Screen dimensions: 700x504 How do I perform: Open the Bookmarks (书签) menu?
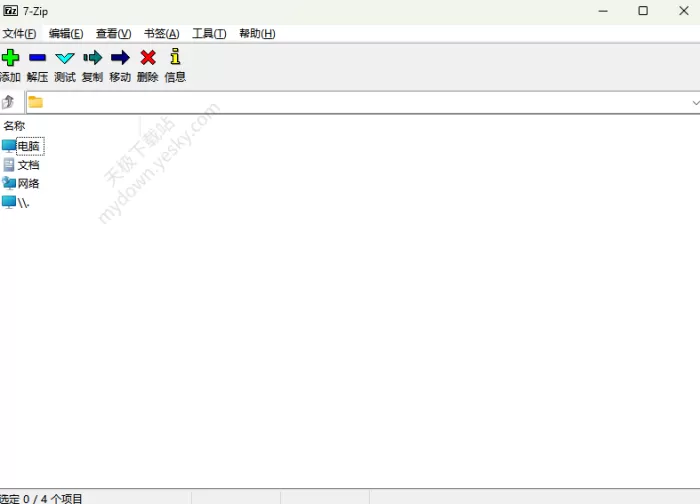pos(162,33)
